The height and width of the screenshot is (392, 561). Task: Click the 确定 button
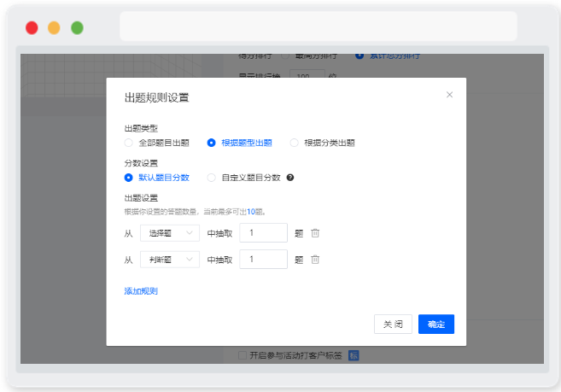[436, 324]
